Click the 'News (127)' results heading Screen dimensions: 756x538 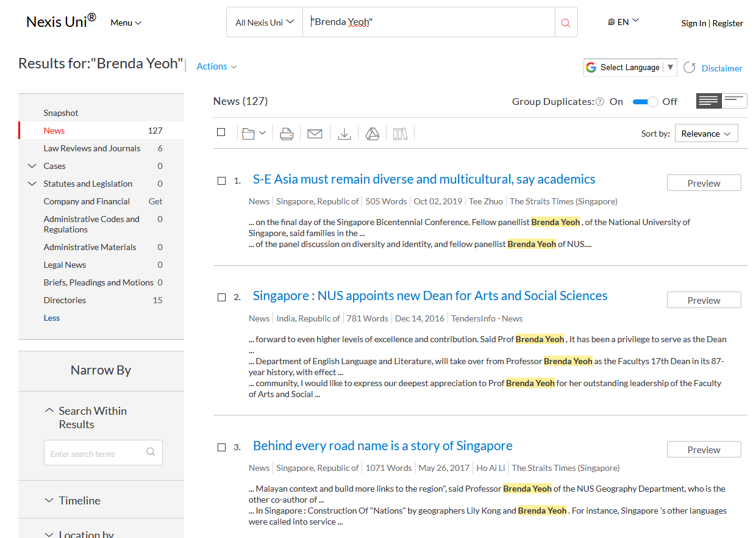[x=240, y=101]
